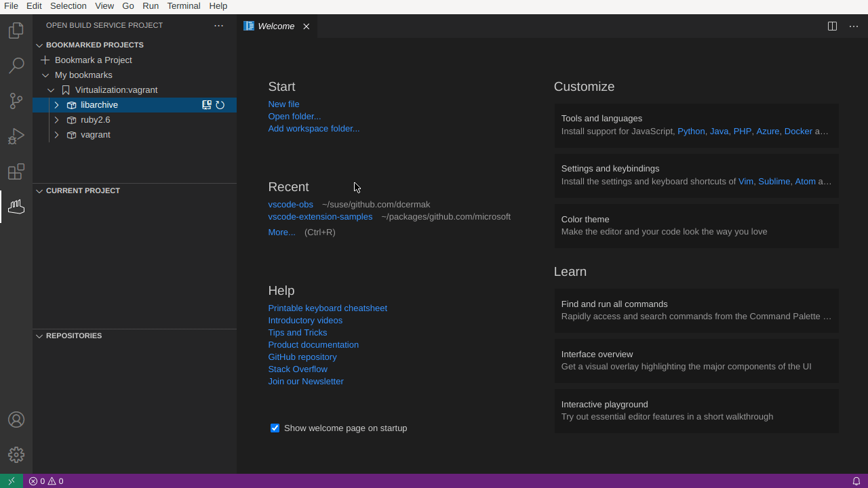This screenshot has height=488, width=868.
Task: Open the Edit menu
Action: coord(34,6)
